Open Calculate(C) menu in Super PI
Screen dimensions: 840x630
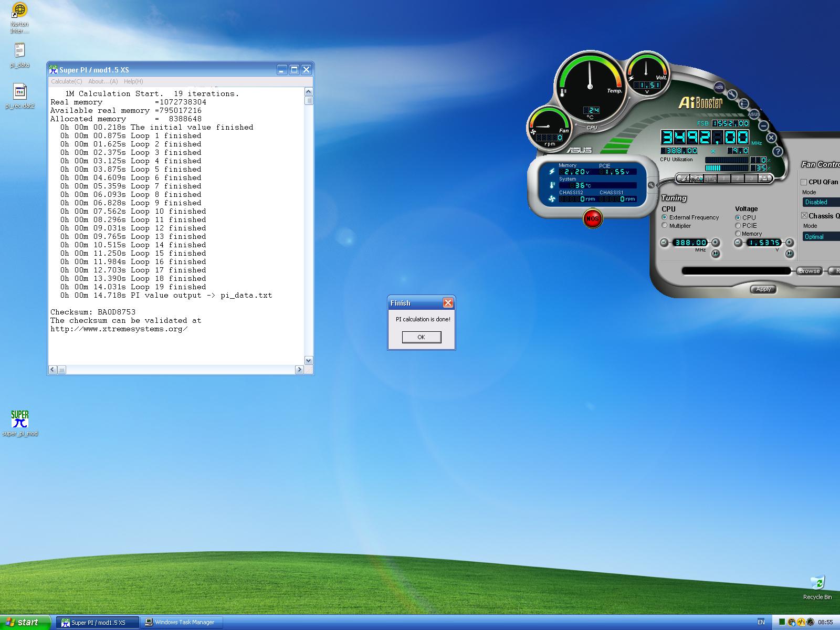(x=67, y=81)
